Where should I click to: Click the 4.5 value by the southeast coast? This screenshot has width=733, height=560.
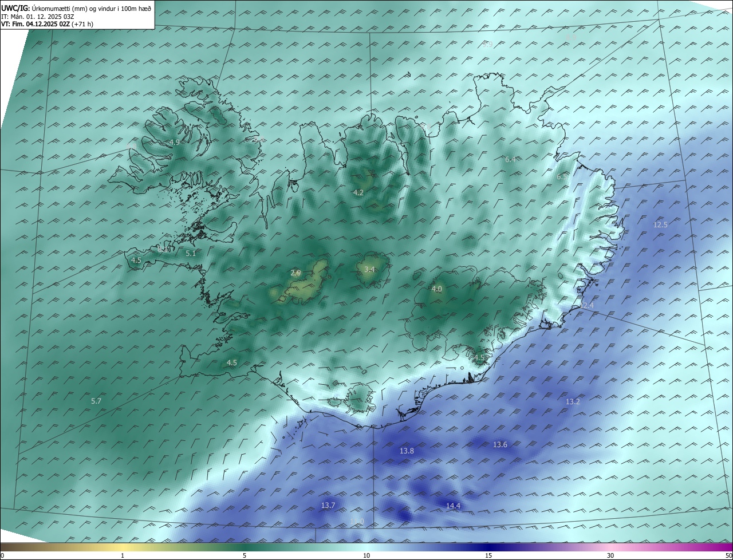(479, 358)
